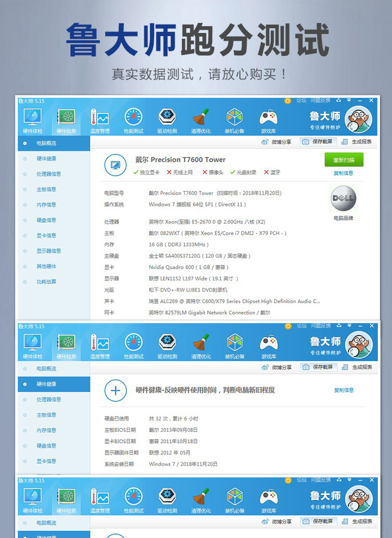Viewport: 392px width, 538px height.
Task: Open 论坛 link in the Dell overview window
Action: [x=302, y=100]
